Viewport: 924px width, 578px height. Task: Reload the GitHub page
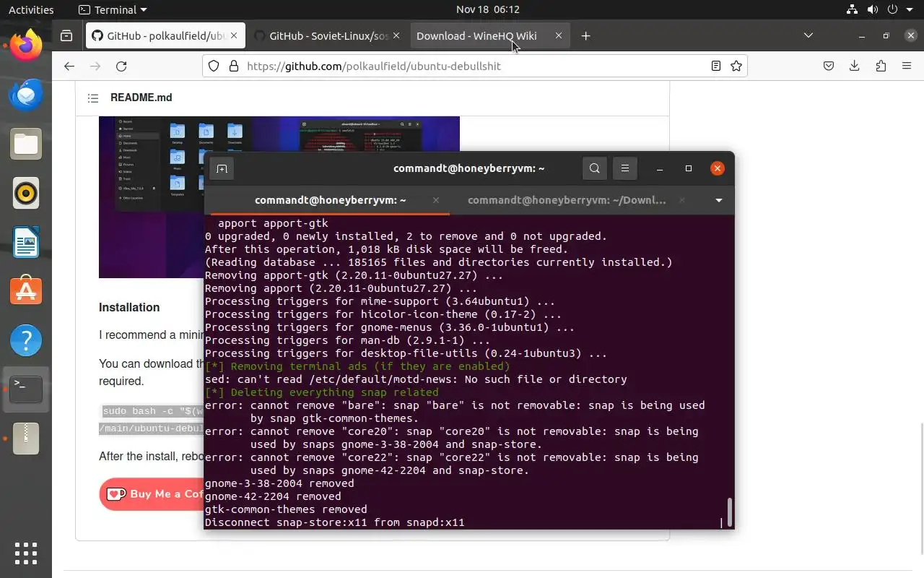click(121, 66)
